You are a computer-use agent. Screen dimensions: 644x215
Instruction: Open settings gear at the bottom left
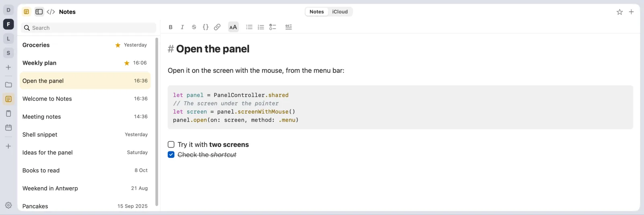pyautogui.click(x=8, y=205)
